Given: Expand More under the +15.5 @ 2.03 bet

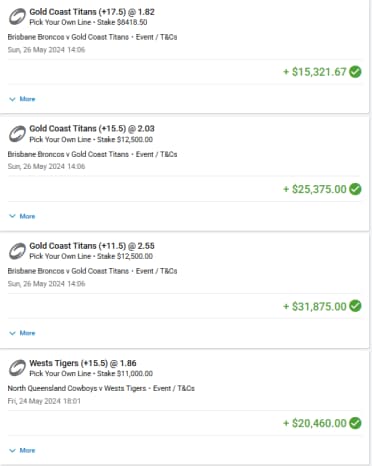Looking at the screenshot, I should coord(22,216).
